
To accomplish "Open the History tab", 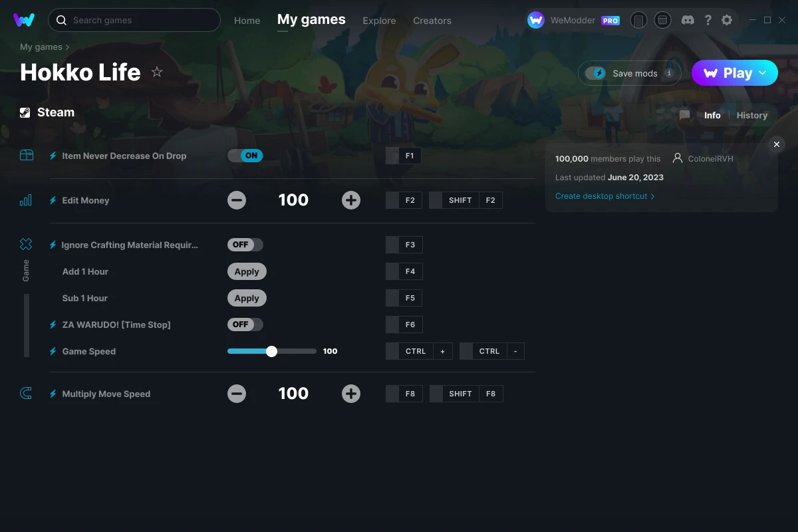I will tap(752, 115).
